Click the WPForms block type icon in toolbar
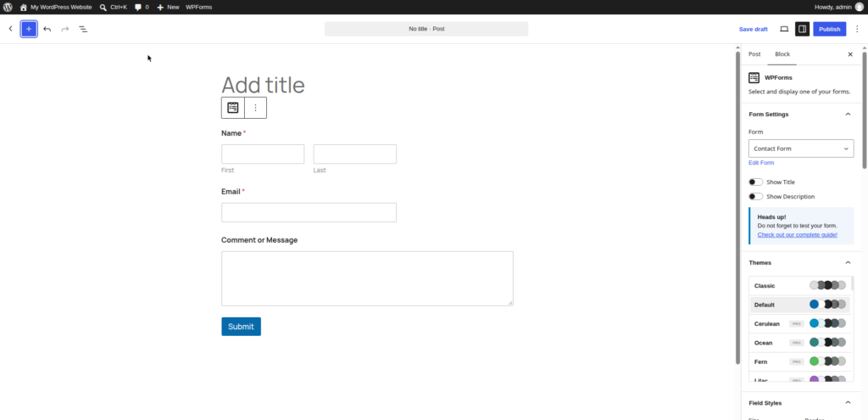Viewport: 868px width, 420px height. pos(233,108)
